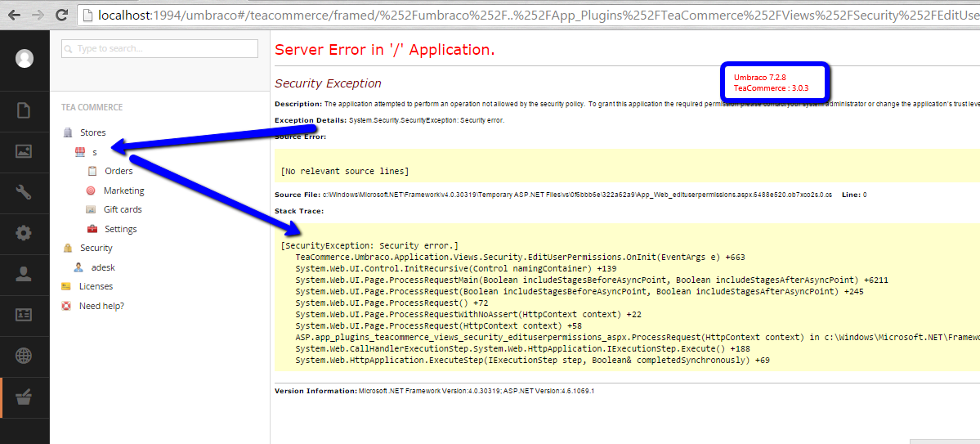Click the HttpApplication.ExecuteStep stack line
The width and height of the screenshot is (980, 444).
(x=532, y=361)
